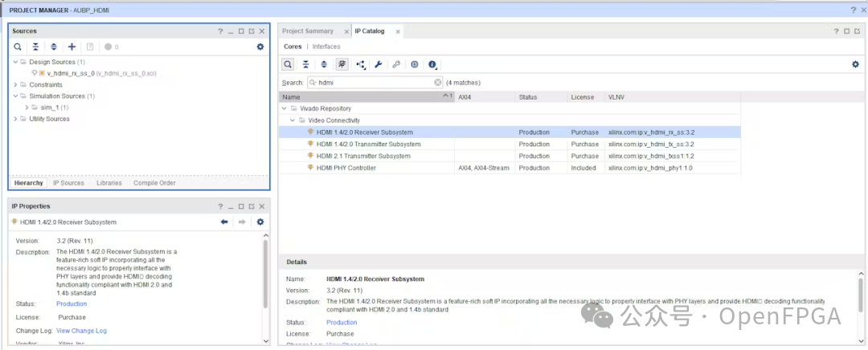868x350 pixels.
Task: Open the Sources panel settings gear
Action: click(260, 47)
